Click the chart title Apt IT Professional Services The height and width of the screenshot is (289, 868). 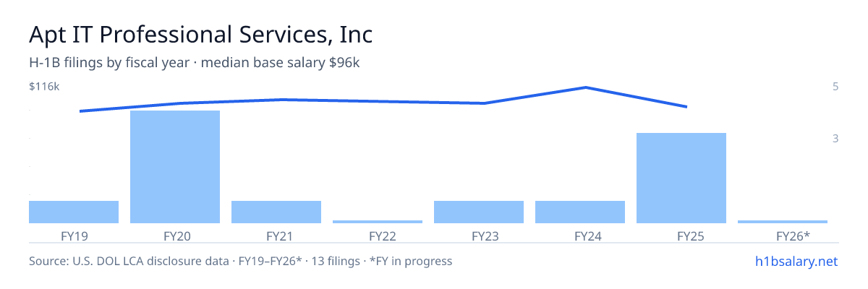tap(201, 34)
